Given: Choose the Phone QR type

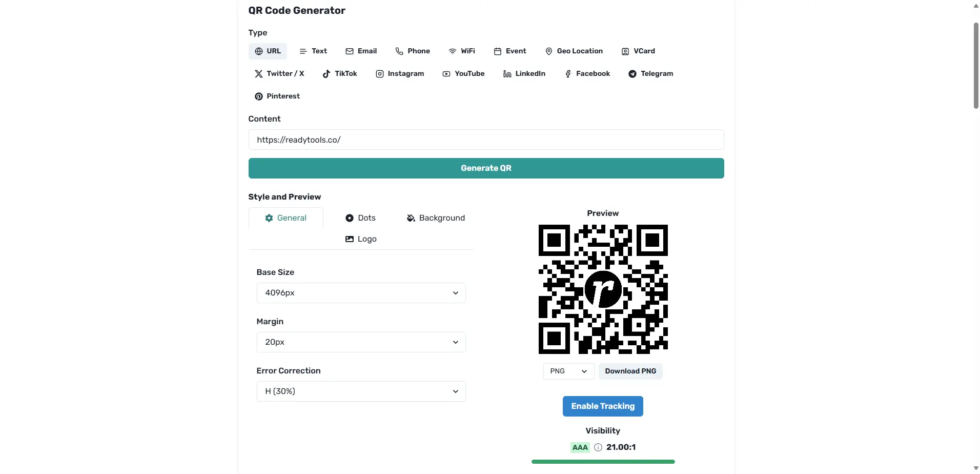Looking at the screenshot, I should click(413, 51).
